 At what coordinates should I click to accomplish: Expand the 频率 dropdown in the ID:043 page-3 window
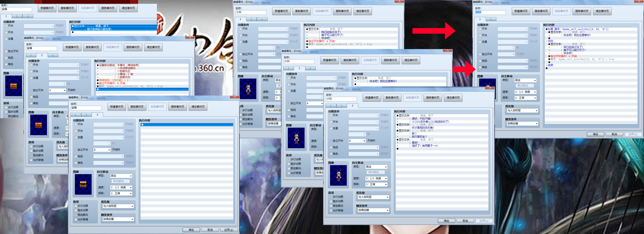click(x=376, y=185)
